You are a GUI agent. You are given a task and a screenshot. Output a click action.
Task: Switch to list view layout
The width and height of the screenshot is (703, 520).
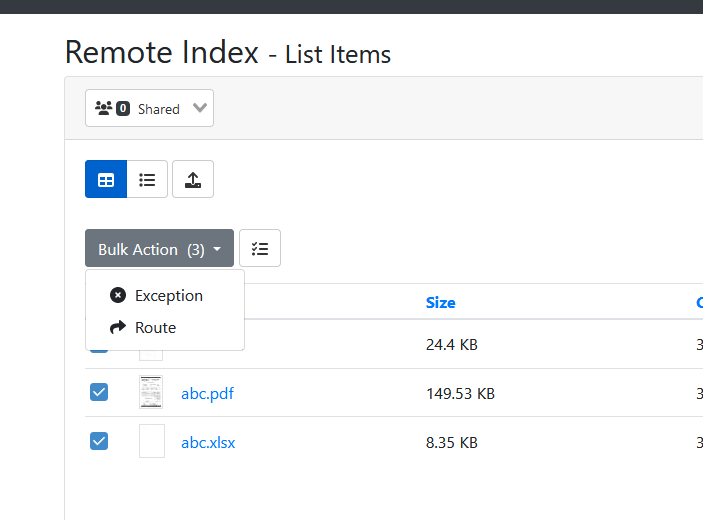click(x=147, y=180)
